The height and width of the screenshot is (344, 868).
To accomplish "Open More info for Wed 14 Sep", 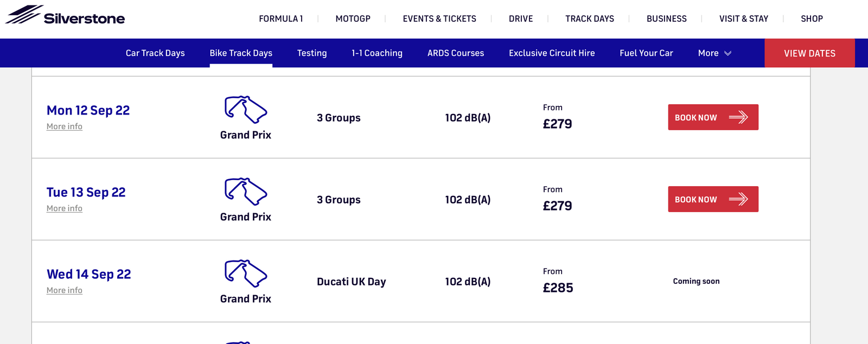I will point(65,290).
